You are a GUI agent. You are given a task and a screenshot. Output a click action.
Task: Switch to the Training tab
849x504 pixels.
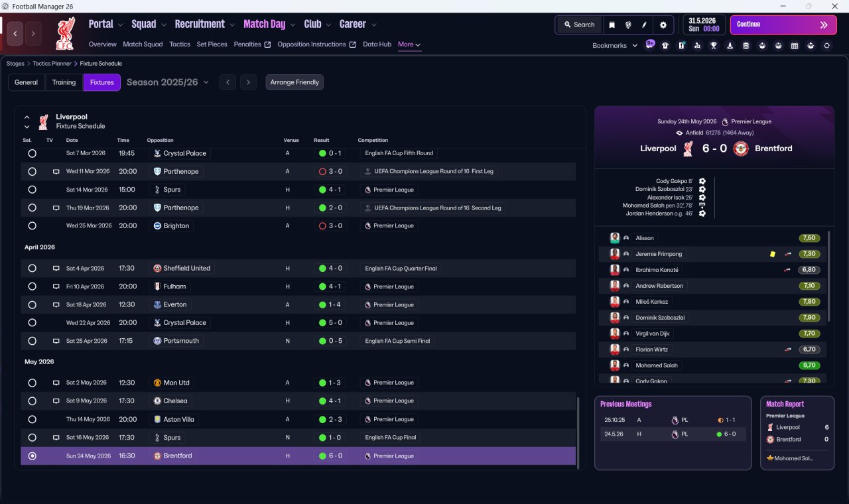pos(64,82)
